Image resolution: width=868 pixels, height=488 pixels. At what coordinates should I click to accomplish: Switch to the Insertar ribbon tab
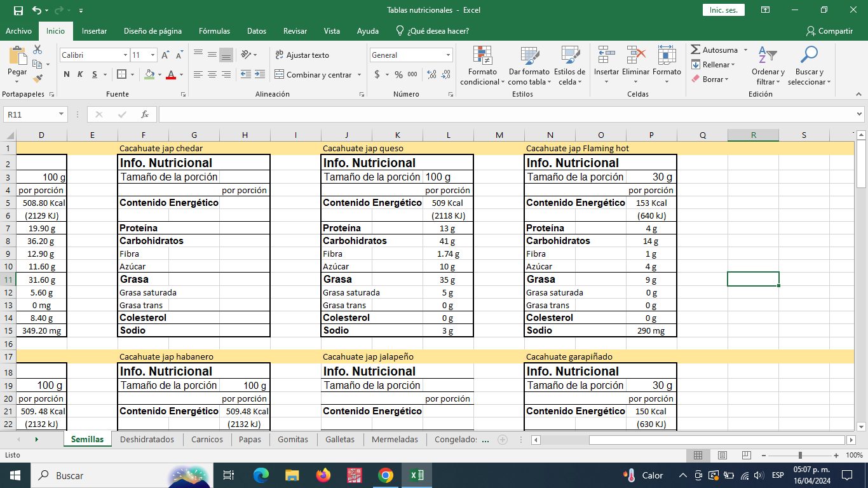94,30
